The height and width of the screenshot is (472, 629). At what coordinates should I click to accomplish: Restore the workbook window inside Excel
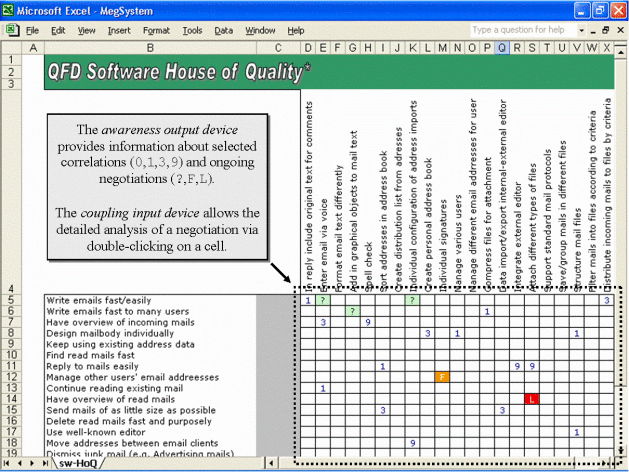click(x=606, y=30)
